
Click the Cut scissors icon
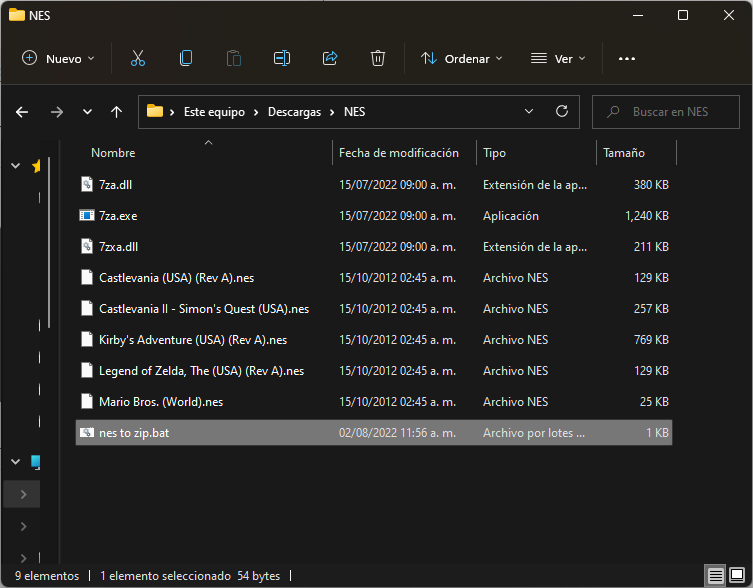click(138, 59)
